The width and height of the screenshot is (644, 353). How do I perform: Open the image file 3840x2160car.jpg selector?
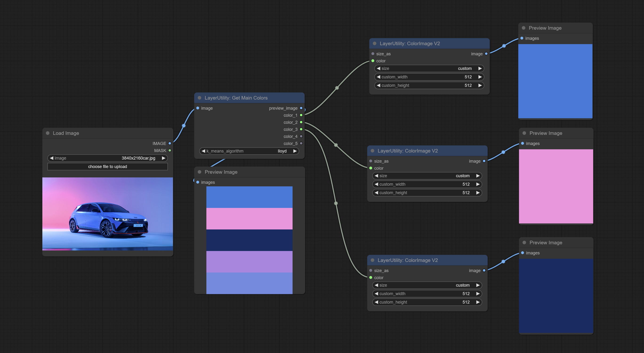tap(108, 158)
